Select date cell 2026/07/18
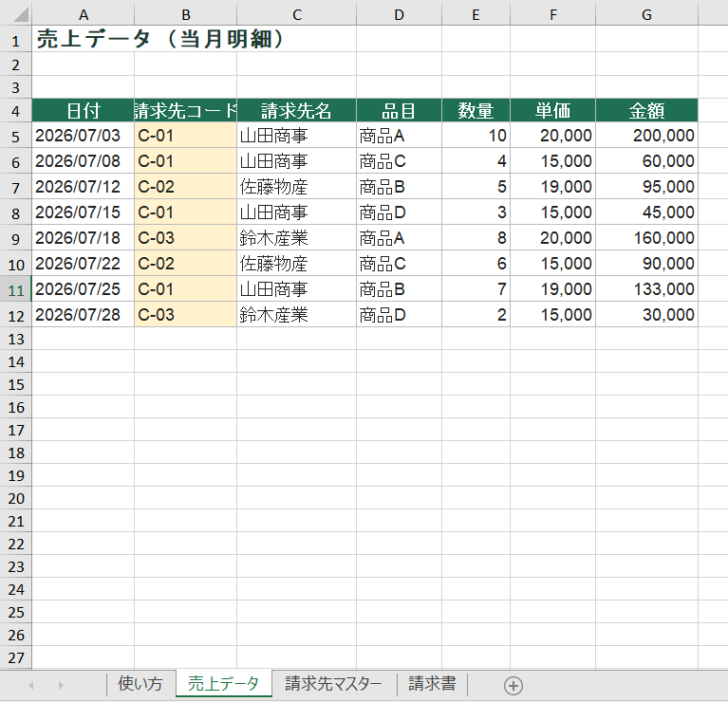 click(x=84, y=237)
